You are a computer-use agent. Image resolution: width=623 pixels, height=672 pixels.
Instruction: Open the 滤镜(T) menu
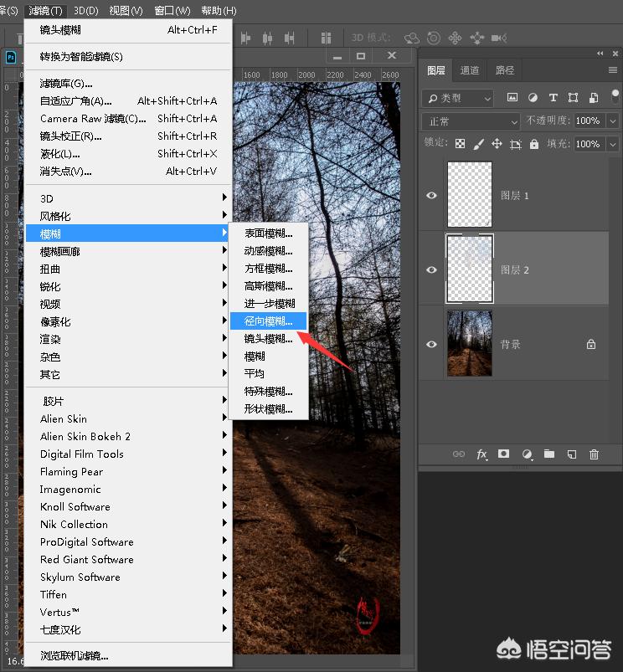point(45,10)
